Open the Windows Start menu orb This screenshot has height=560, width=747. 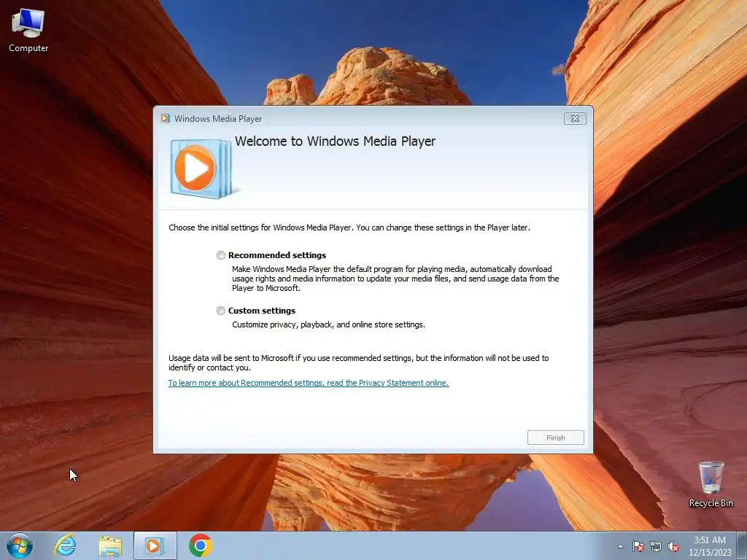[20, 545]
